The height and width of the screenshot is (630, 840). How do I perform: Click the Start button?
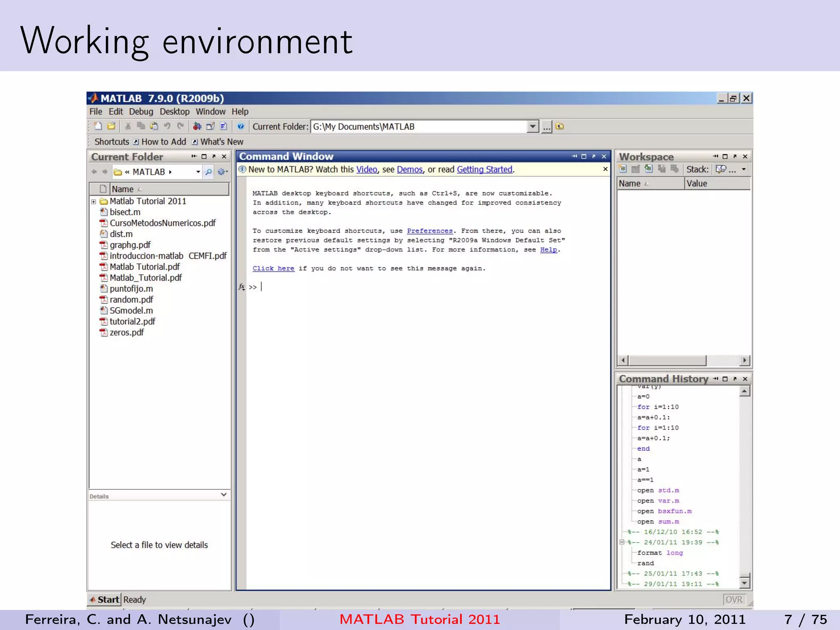pyautogui.click(x=105, y=600)
